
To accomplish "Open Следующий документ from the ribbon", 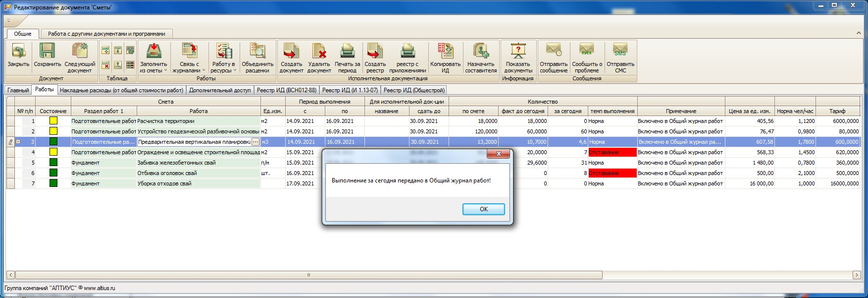I will coord(80,52).
